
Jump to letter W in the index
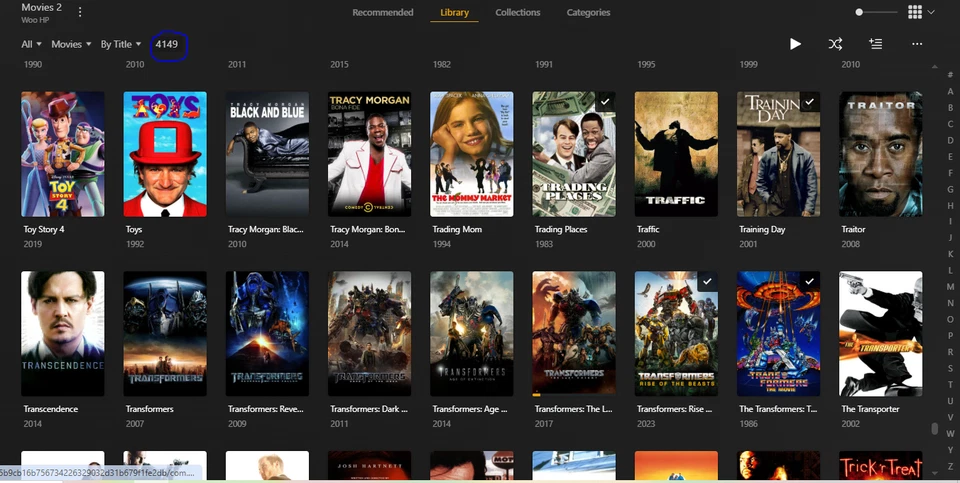pos(950,433)
